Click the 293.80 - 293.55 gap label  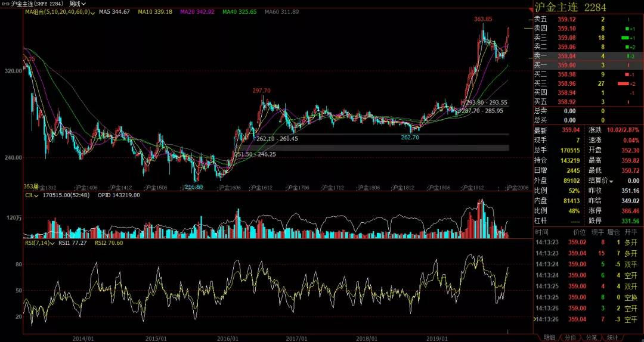point(485,102)
